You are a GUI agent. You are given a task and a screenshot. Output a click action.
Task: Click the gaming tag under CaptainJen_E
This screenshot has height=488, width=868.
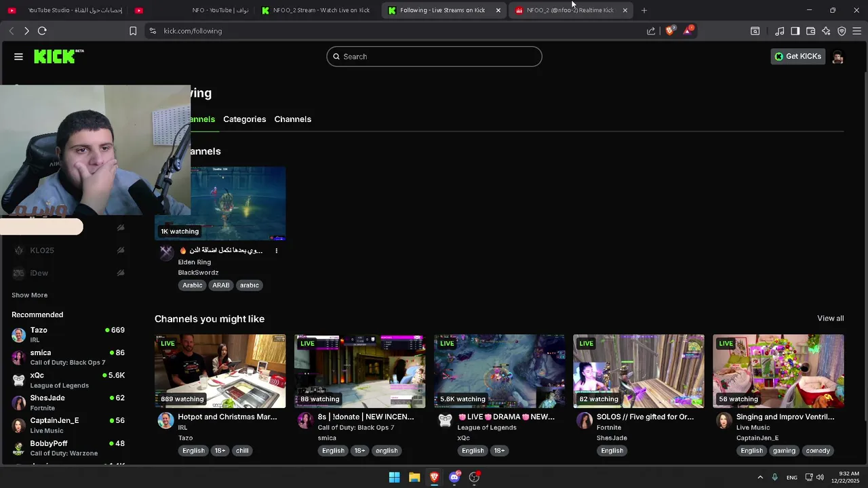click(784, 451)
